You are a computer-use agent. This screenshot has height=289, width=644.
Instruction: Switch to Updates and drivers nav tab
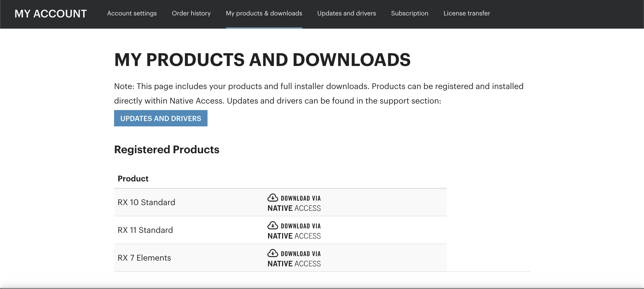[x=347, y=13]
